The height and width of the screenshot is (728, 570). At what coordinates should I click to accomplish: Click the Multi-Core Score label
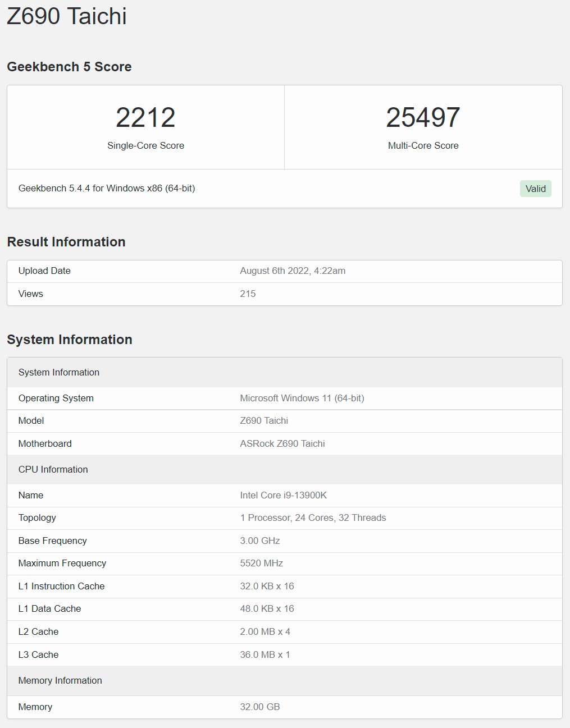coord(423,145)
